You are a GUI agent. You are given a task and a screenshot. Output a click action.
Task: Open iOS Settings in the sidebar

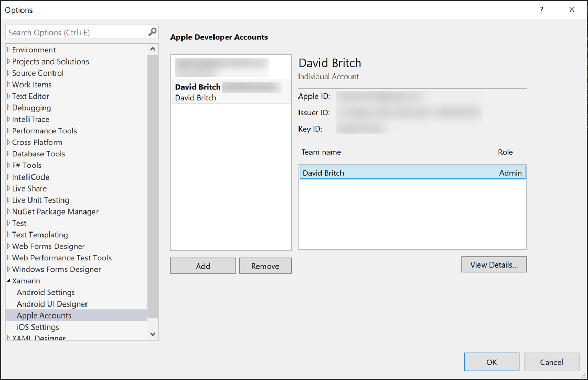pyautogui.click(x=37, y=326)
